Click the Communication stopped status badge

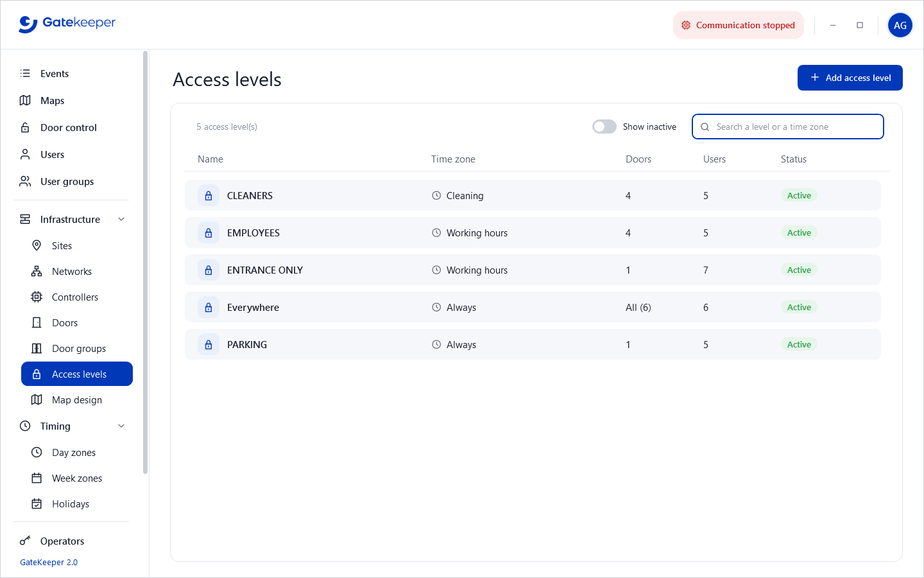point(739,25)
